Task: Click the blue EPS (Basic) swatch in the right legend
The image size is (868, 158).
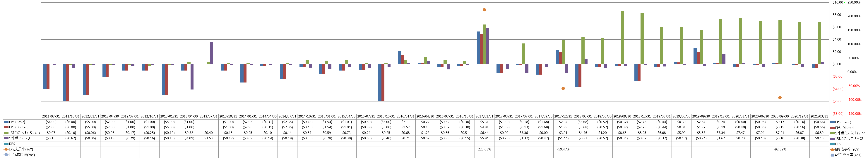Action: [832, 122]
